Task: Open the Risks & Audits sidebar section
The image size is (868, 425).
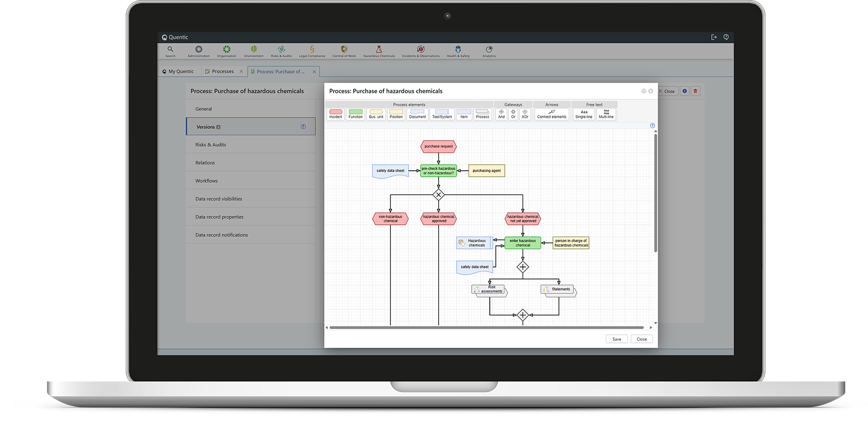Action: pos(211,145)
